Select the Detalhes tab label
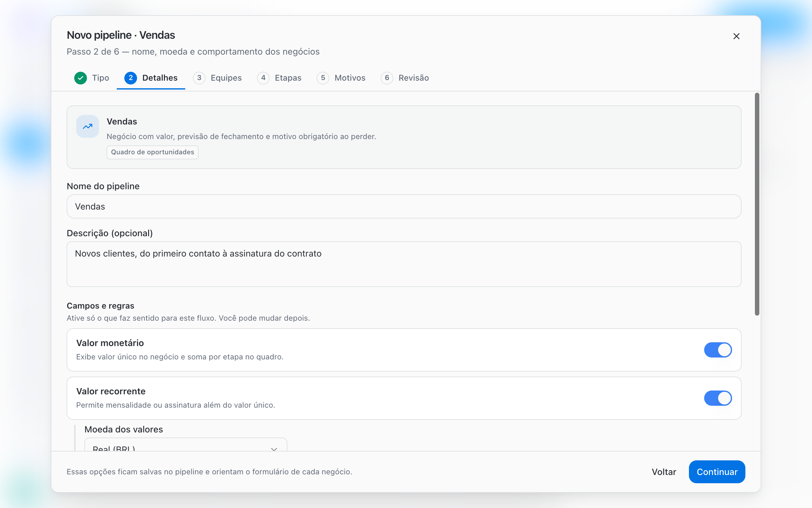 tap(160, 78)
